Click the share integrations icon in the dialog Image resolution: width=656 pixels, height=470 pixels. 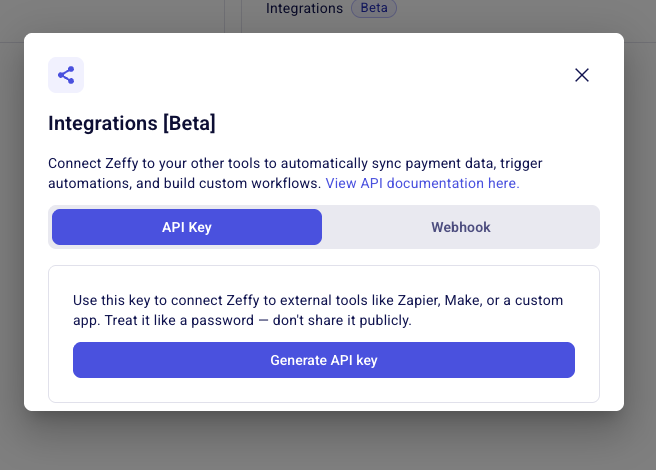pyautogui.click(x=66, y=75)
